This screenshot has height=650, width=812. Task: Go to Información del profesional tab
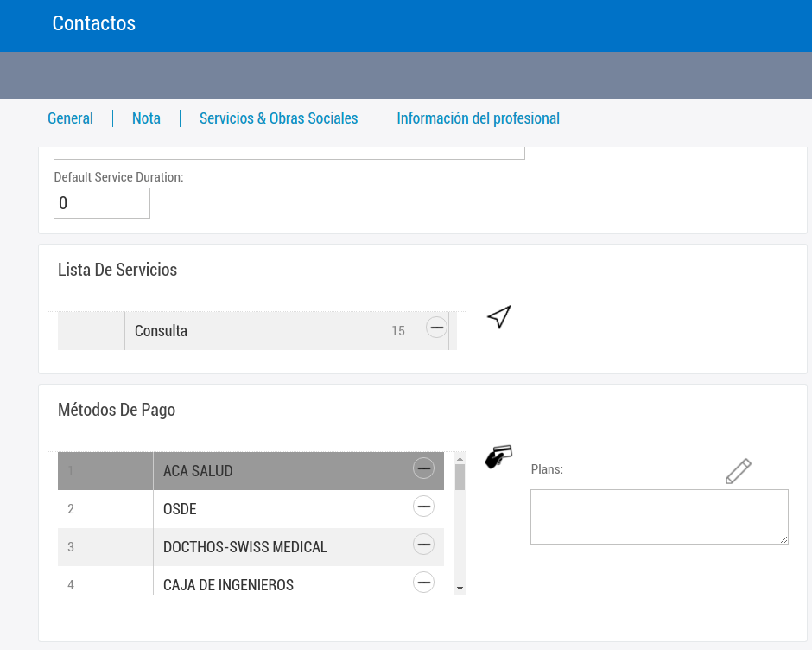coord(478,118)
